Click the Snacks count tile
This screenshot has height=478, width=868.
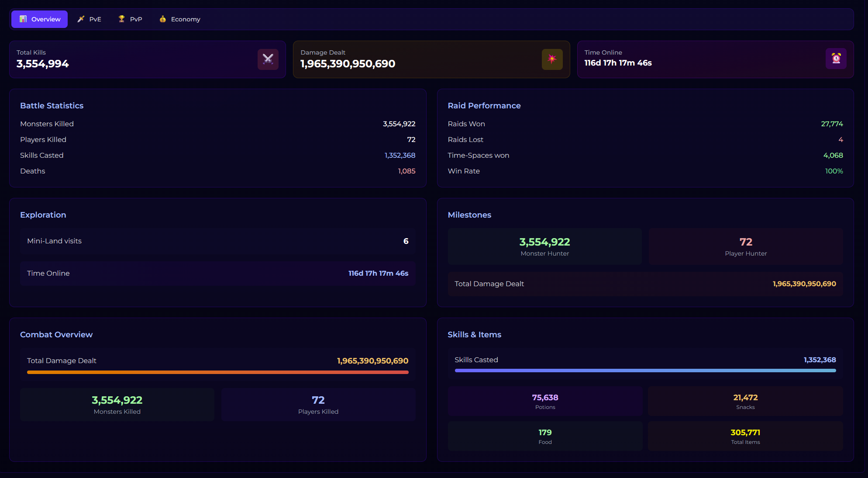[x=745, y=401]
